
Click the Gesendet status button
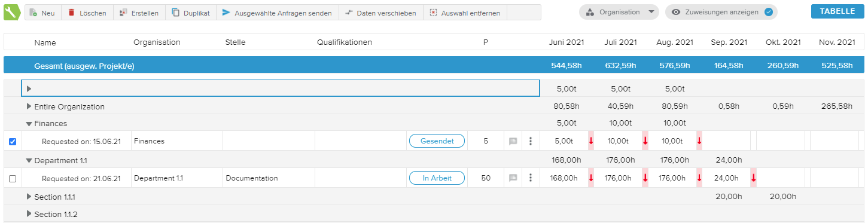437,141
